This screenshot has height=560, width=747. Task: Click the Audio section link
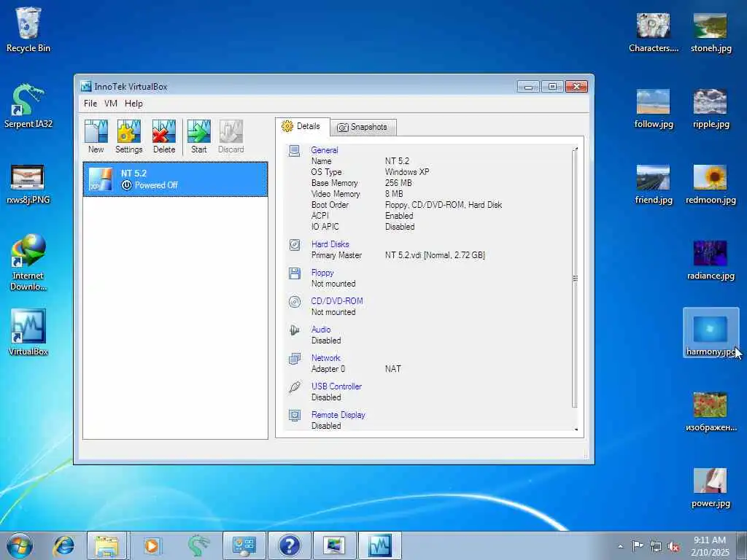tap(321, 329)
